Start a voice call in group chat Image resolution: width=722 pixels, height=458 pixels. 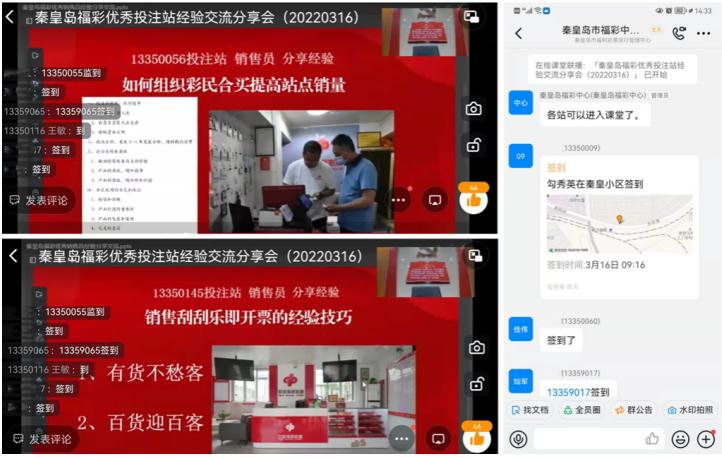click(x=679, y=33)
